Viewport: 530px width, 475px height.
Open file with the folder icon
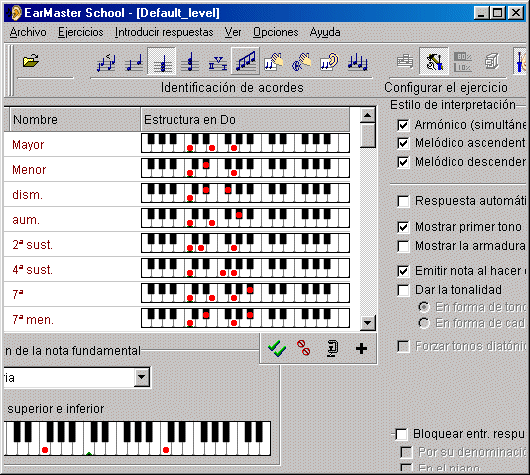30,61
